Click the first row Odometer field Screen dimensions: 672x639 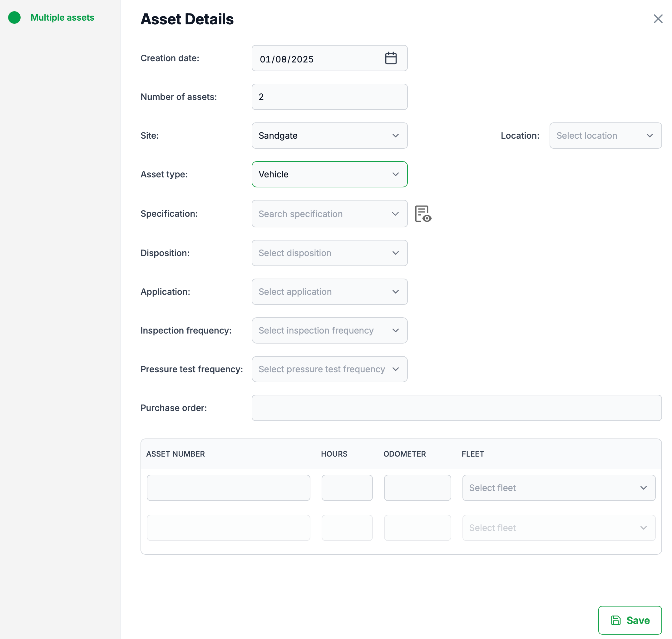tap(417, 488)
